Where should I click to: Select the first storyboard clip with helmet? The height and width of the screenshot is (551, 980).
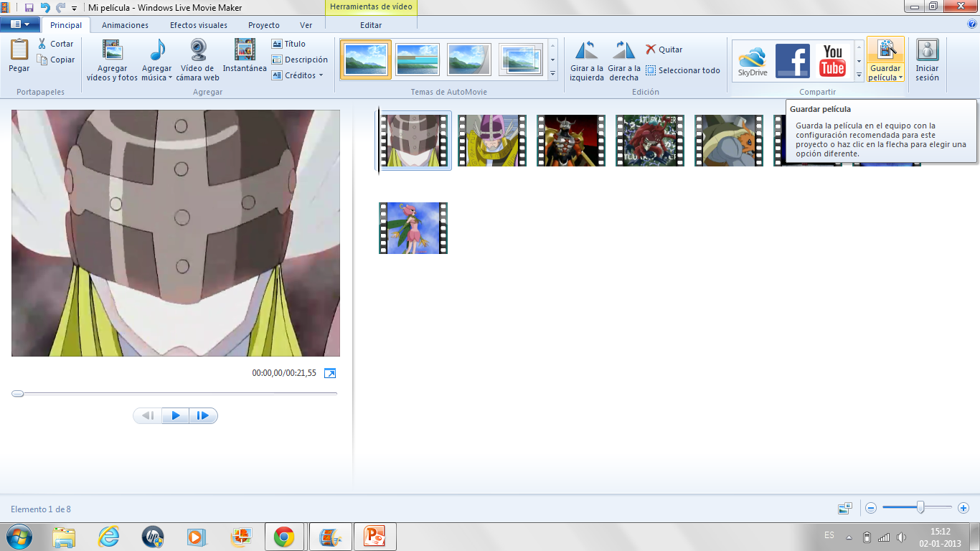[x=413, y=141]
